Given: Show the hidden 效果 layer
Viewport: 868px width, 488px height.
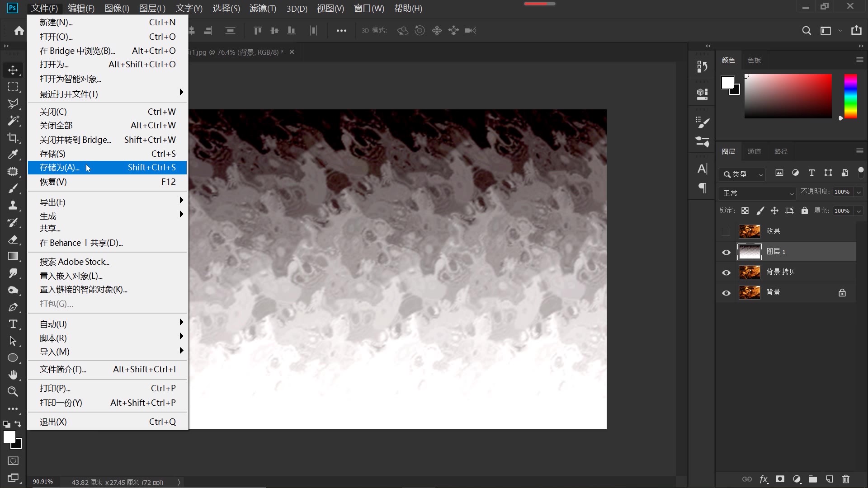Looking at the screenshot, I should point(726,232).
